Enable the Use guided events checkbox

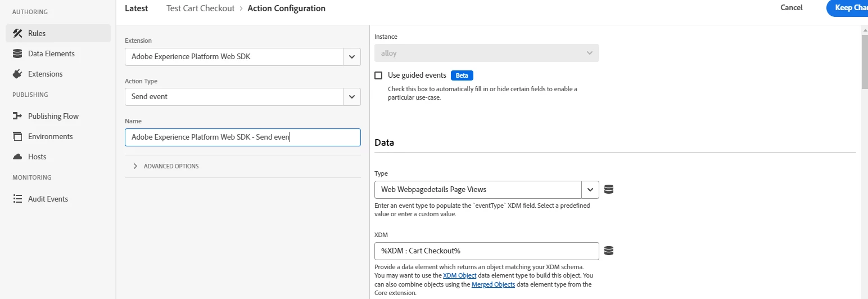[x=378, y=75]
